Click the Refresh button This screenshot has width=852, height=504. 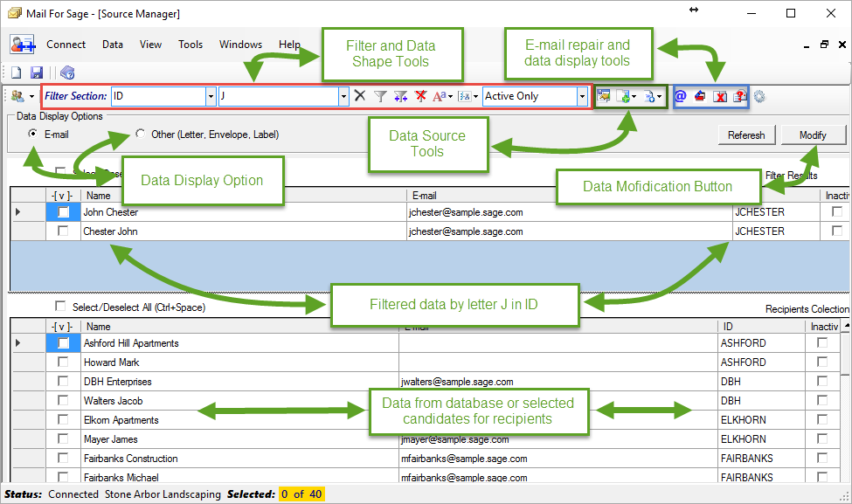[x=746, y=135]
